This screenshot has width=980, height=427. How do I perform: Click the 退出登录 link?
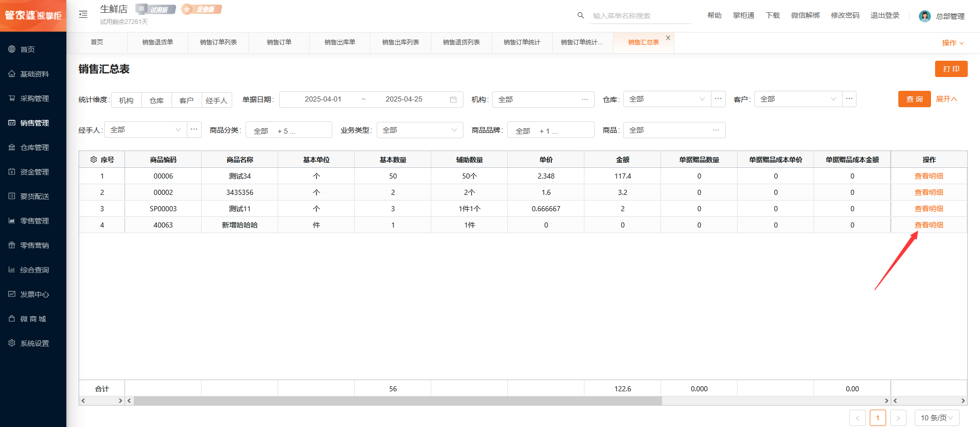pyautogui.click(x=885, y=15)
